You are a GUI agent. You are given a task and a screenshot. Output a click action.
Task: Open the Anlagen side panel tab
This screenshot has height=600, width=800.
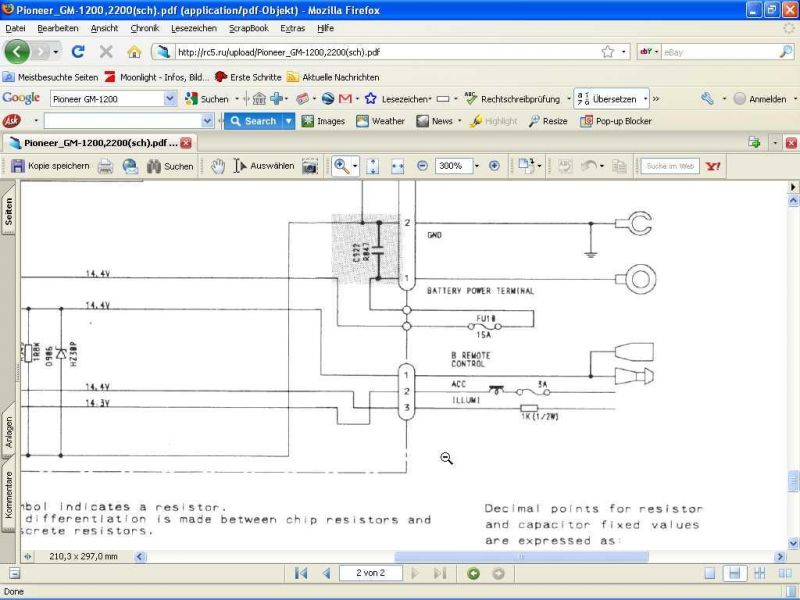(x=9, y=432)
